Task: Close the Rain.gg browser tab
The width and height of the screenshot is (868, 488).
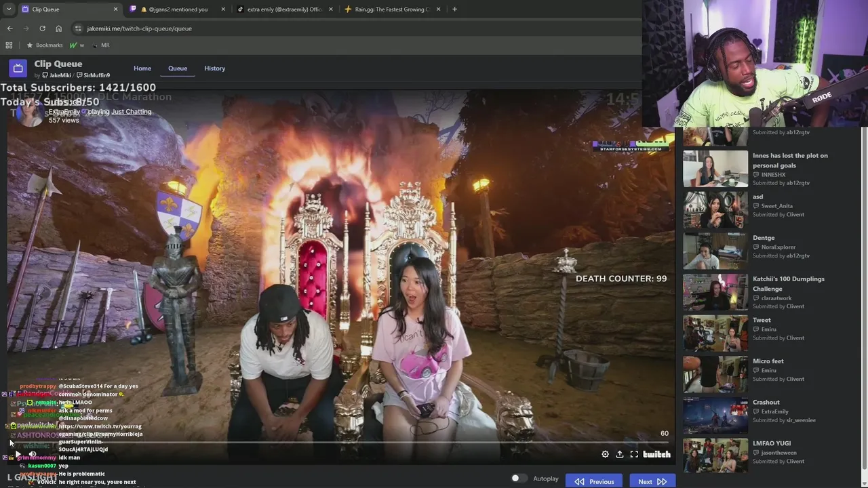Action: click(x=439, y=9)
